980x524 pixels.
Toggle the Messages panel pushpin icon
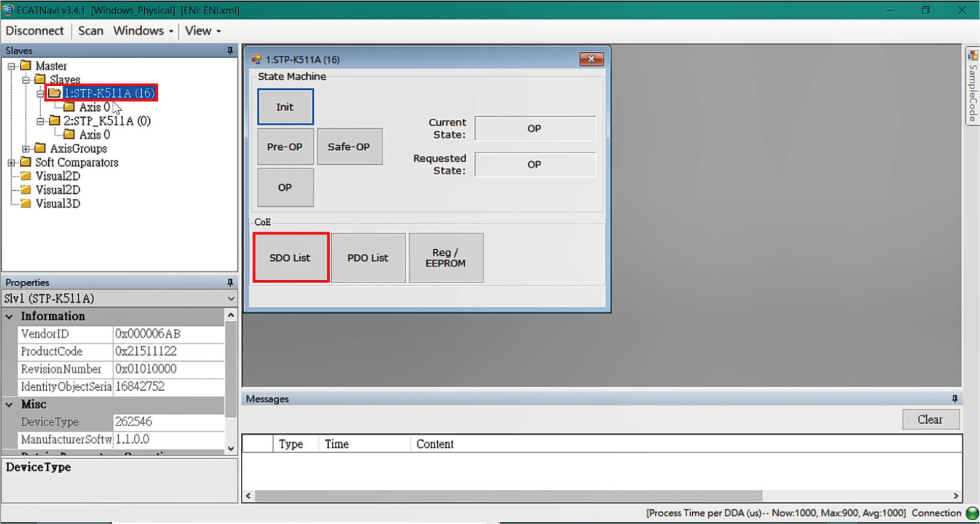click(x=954, y=399)
